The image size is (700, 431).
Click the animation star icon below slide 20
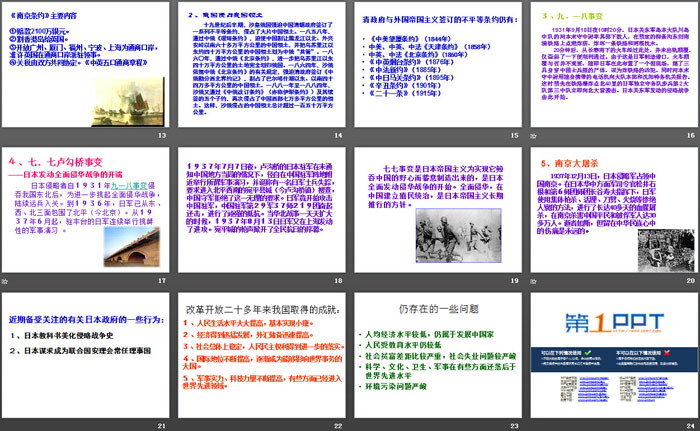pyautogui.click(x=533, y=281)
